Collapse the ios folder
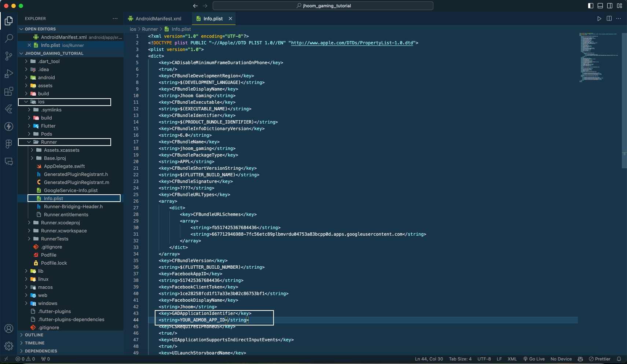This screenshot has height=364, width=627. point(70,102)
